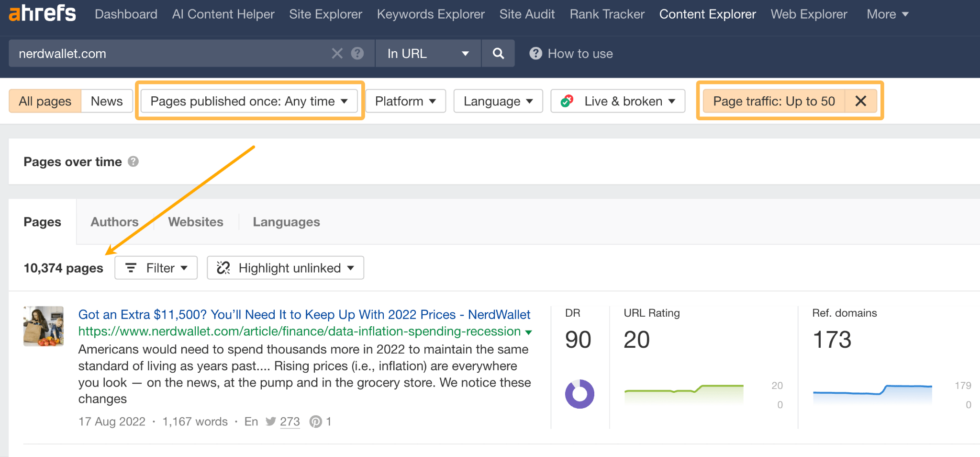Clear the search input using the X icon

[x=337, y=53]
